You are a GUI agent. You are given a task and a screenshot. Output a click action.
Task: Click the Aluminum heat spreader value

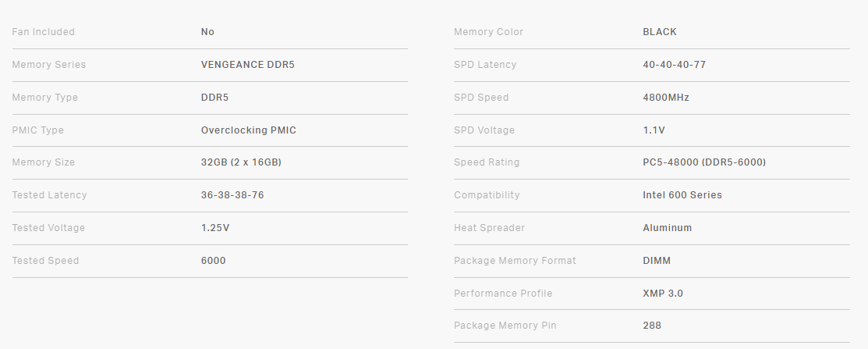click(667, 228)
